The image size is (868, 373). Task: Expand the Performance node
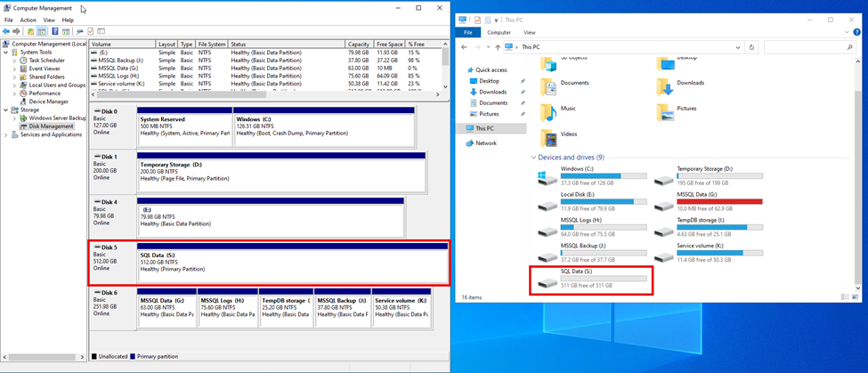click(15, 93)
